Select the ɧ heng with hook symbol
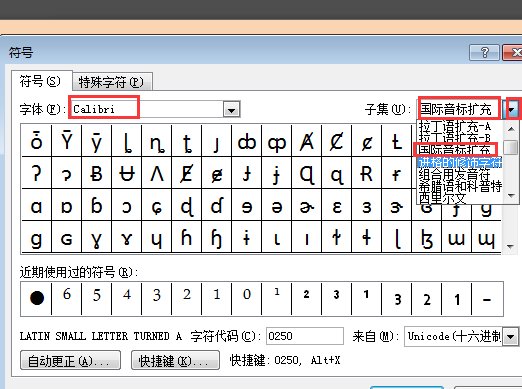The width and height of the screenshot is (522, 389). click(x=217, y=237)
